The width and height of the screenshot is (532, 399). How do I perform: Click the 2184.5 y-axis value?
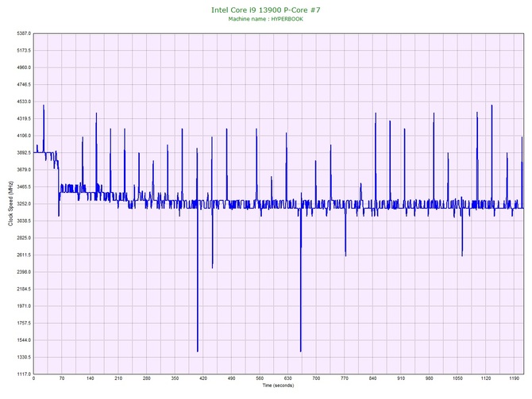pyautogui.click(x=24, y=290)
